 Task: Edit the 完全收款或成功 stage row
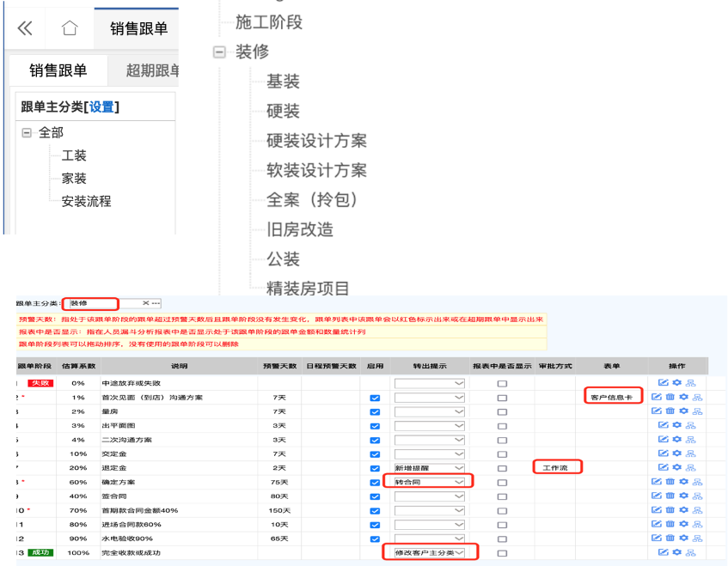pos(663,552)
